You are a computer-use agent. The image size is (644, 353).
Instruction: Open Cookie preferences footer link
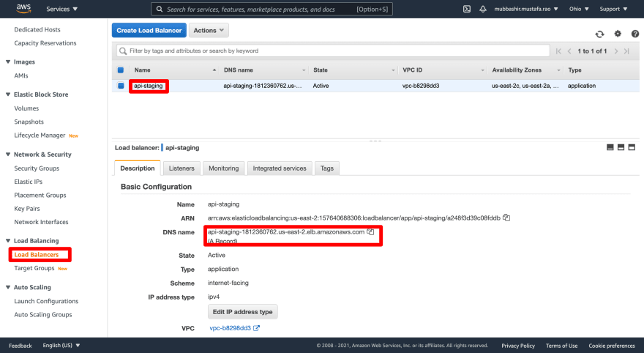(x=612, y=346)
